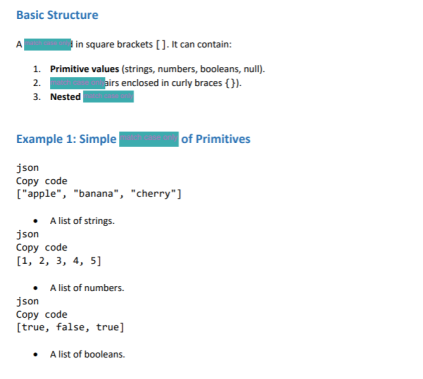
Task: Click Copy code above the numbers array
Action: coord(42,248)
